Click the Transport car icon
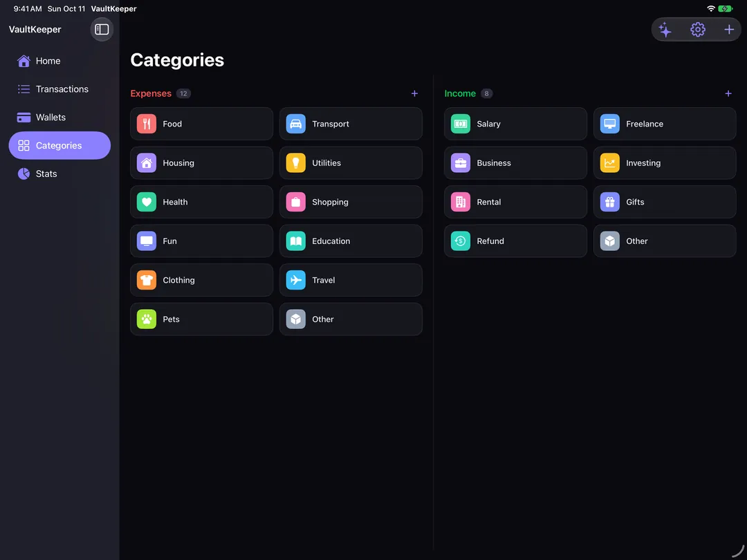The image size is (747, 560). pos(295,124)
